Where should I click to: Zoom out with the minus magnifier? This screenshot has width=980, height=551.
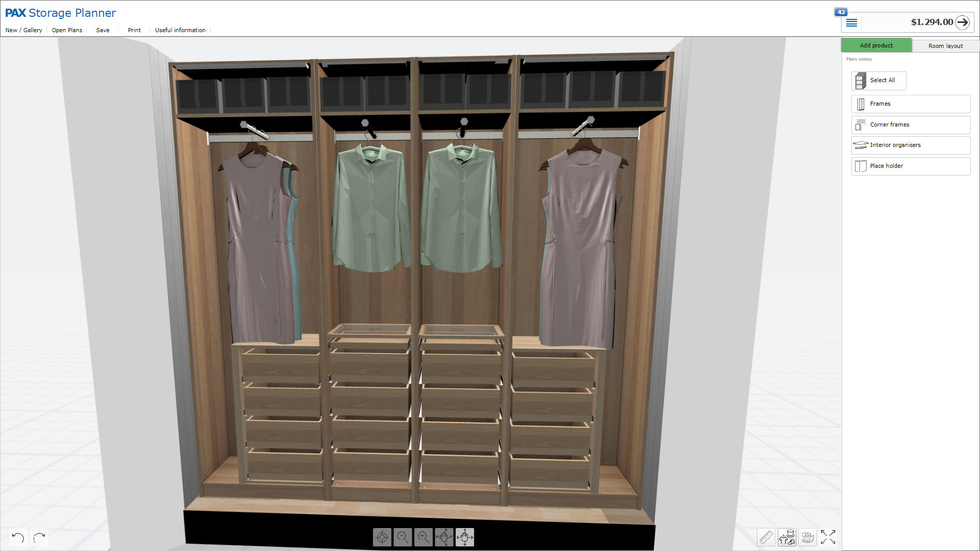click(x=403, y=537)
